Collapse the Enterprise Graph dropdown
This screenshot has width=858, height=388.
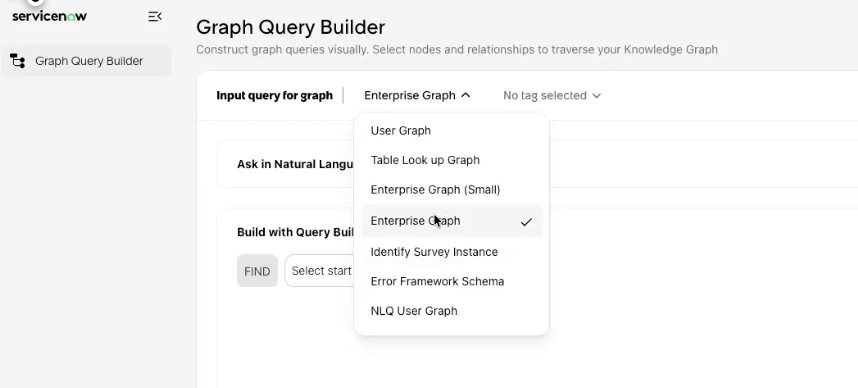click(x=417, y=95)
